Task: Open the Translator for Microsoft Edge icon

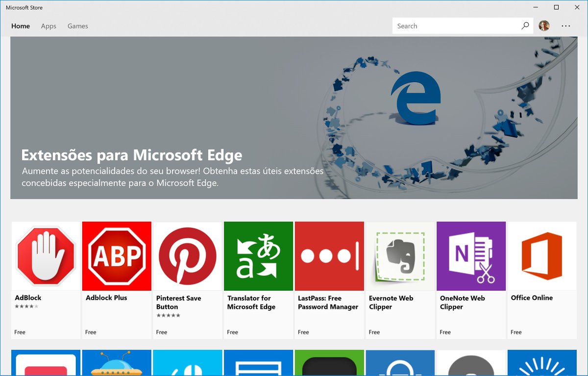Action: [258, 256]
